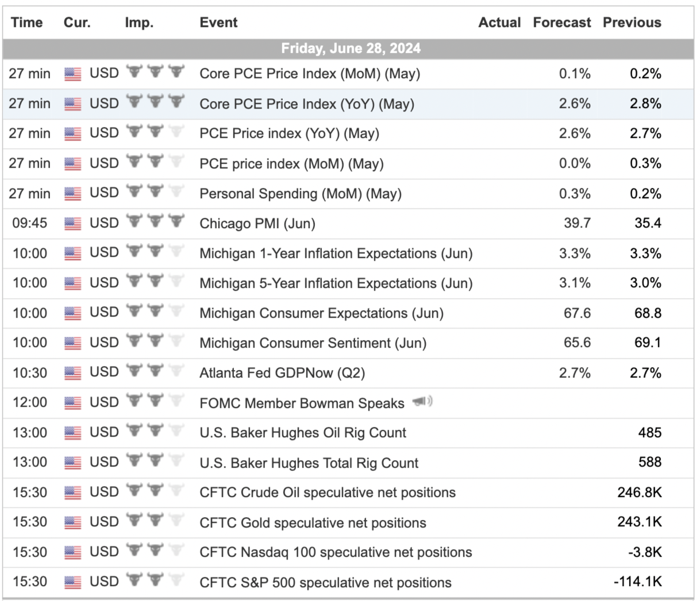Click the flag icon in the PCE price index (MoM) row

72,164
